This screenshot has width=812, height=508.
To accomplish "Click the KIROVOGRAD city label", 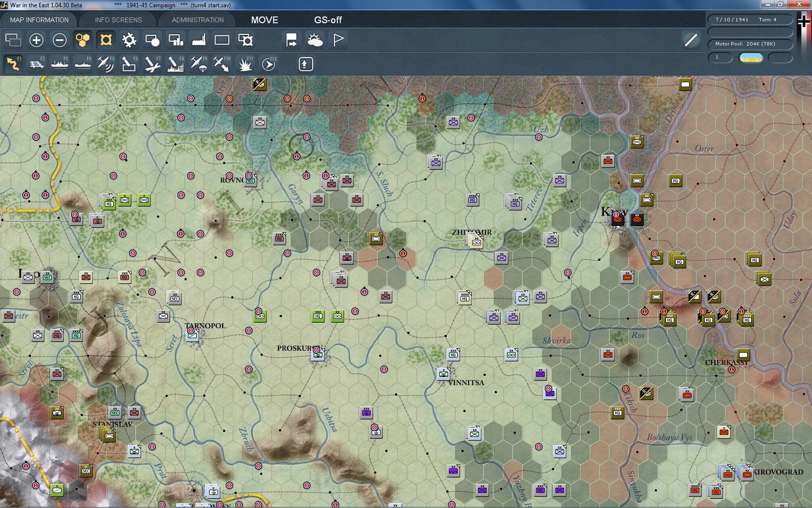I will pos(778,472).
